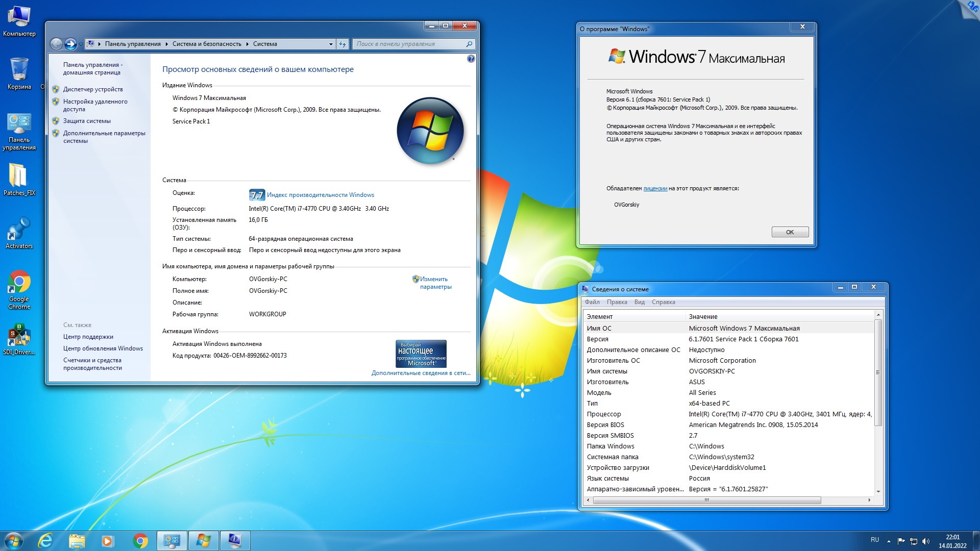Click the address bar refresh button

[342, 44]
